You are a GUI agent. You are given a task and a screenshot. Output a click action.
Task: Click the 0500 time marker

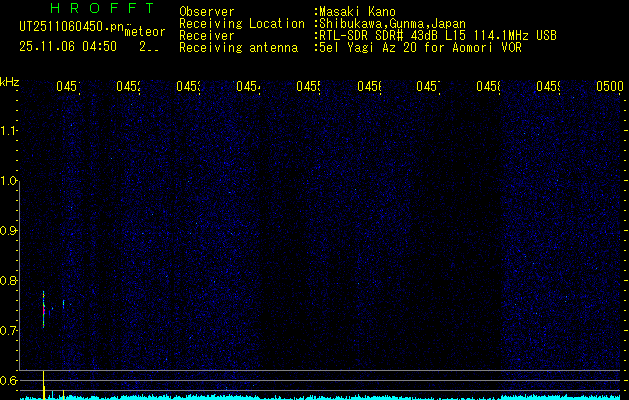coord(610,86)
